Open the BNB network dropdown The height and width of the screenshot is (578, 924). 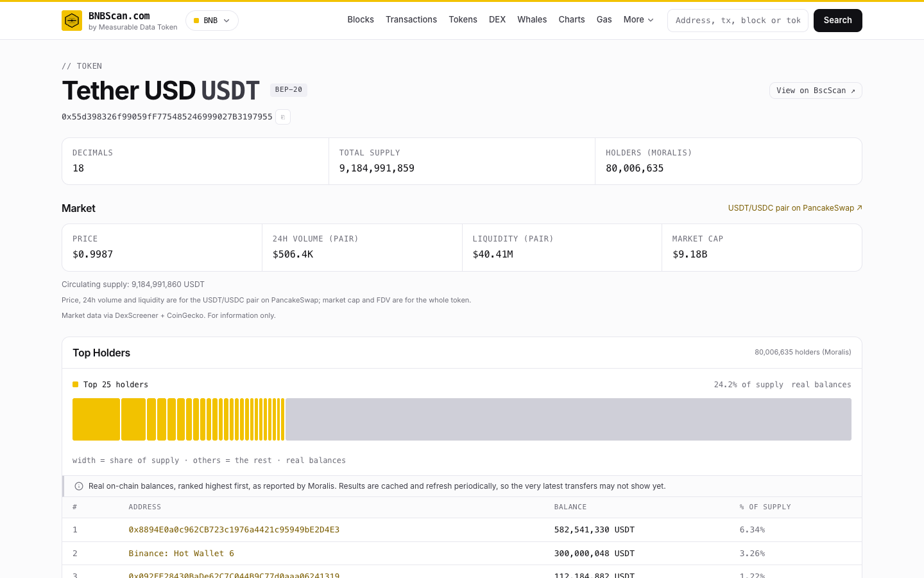pos(212,21)
